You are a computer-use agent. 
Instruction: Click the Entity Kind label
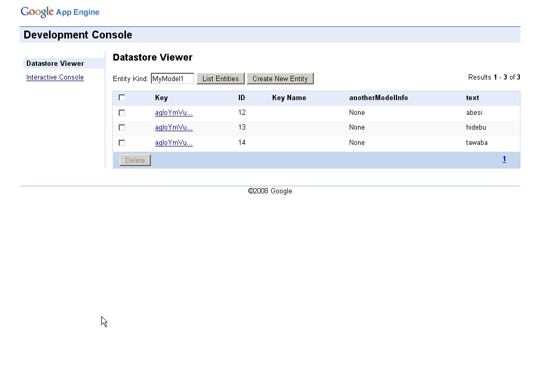tap(131, 79)
